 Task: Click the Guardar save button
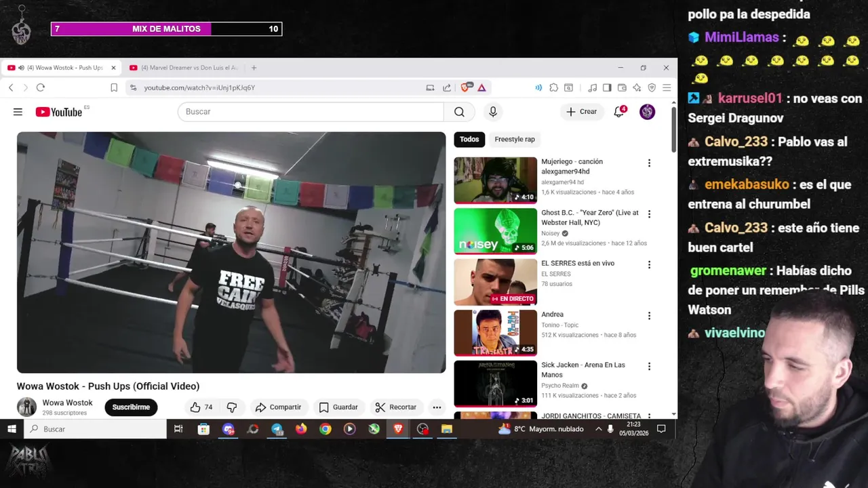tap(338, 407)
